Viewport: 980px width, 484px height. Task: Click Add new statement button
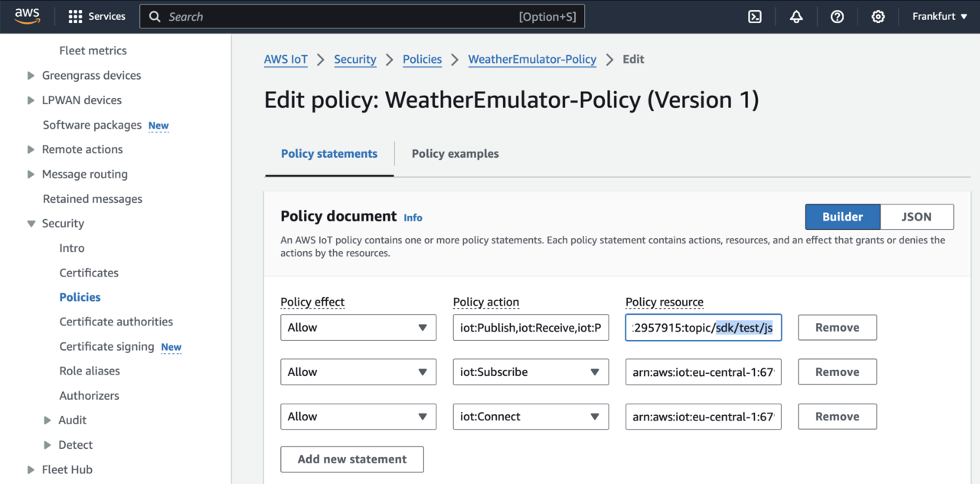click(x=352, y=459)
